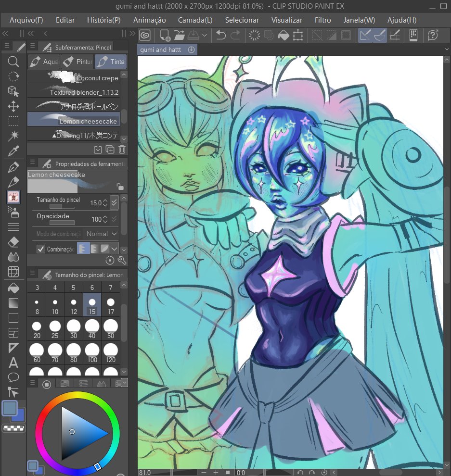451x476 pixels.
Task: Click the New document icon
Action: (165, 35)
